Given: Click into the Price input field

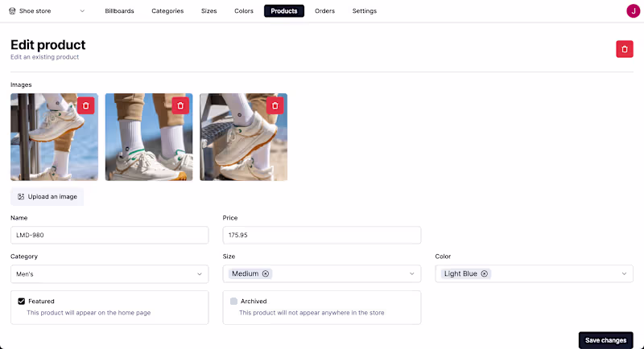Looking at the screenshot, I should click(x=321, y=235).
